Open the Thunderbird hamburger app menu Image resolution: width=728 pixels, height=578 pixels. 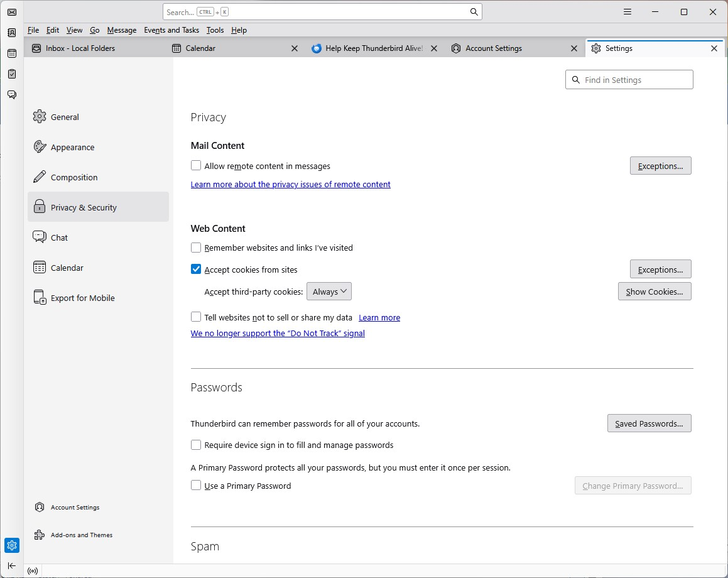(x=627, y=12)
